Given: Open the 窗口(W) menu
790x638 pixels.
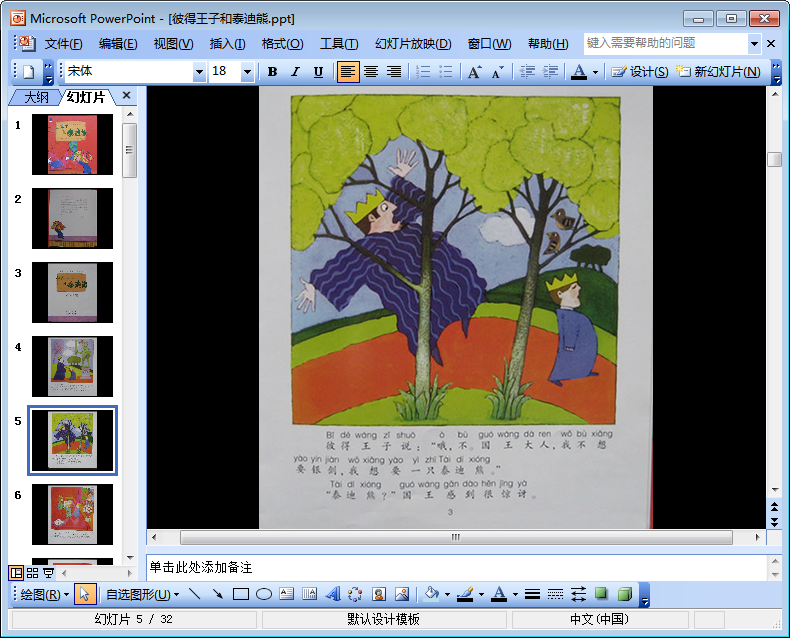Looking at the screenshot, I should coord(489,44).
